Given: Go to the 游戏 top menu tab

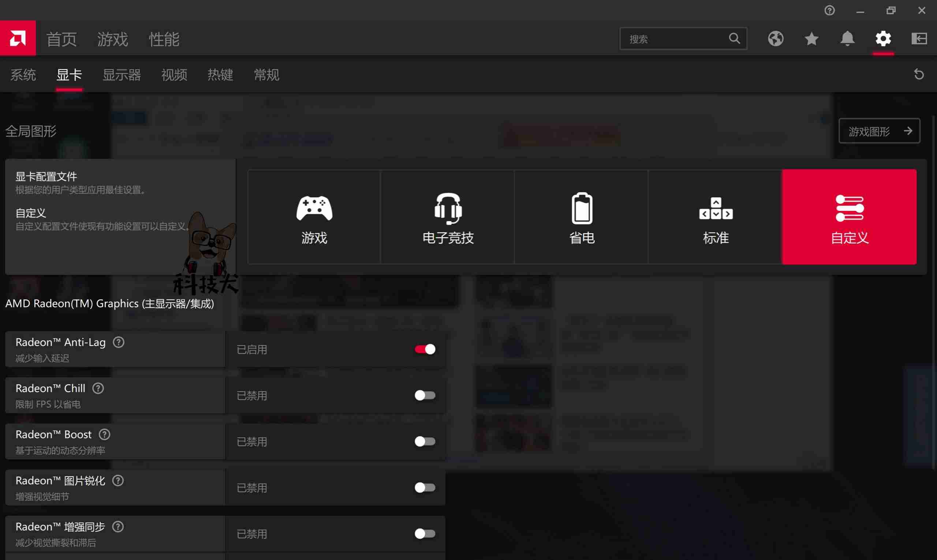Looking at the screenshot, I should [x=112, y=39].
